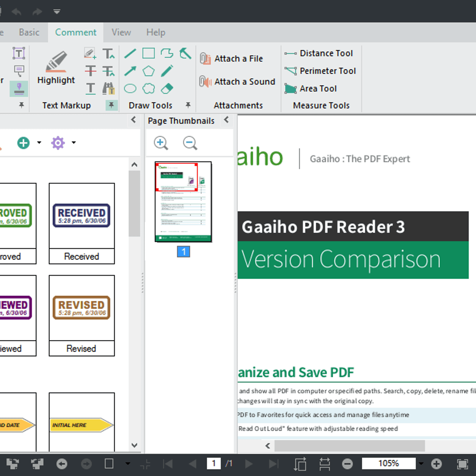Click the Fit Width icon in status bar

coord(325,464)
